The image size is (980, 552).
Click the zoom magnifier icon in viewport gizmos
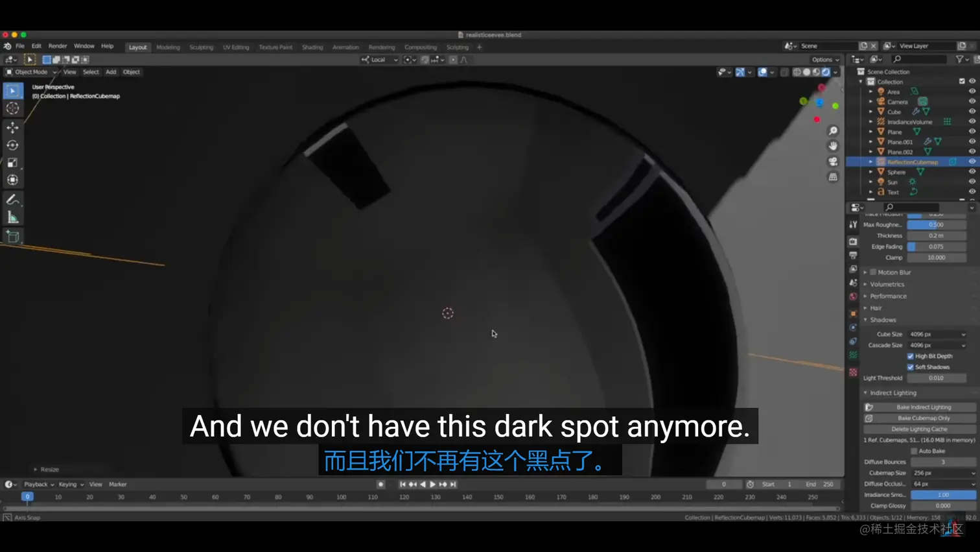(x=833, y=130)
